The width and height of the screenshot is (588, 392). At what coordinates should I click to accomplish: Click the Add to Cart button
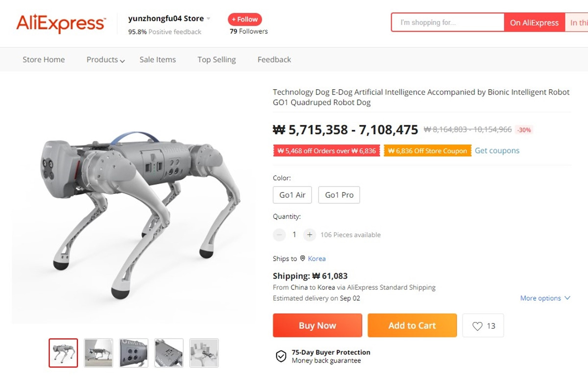click(412, 325)
